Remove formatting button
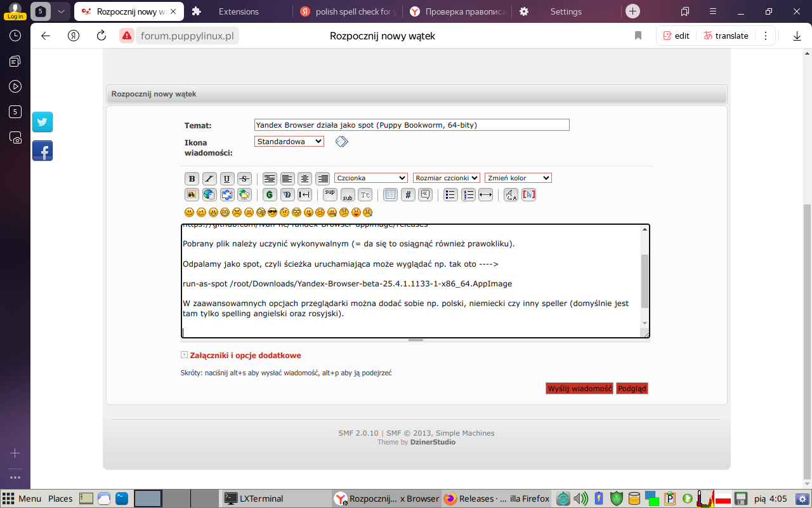The height and width of the screenshot is (508, 812). point(511,195)
